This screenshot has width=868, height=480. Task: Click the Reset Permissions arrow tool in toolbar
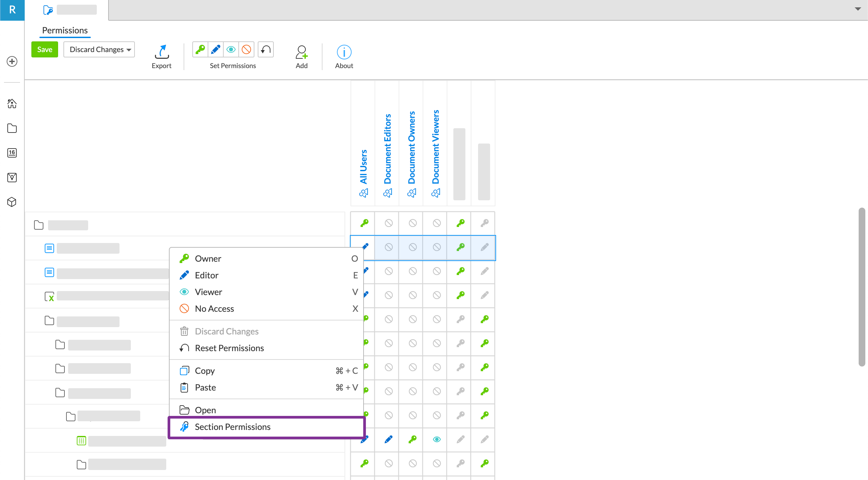tap(265, 50)
